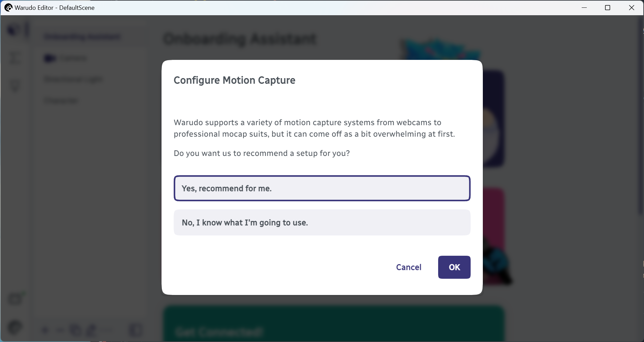Click the duplicate asset icon in bottom toolbar
This screenshot has width=644, height=342.
point(75,330)
